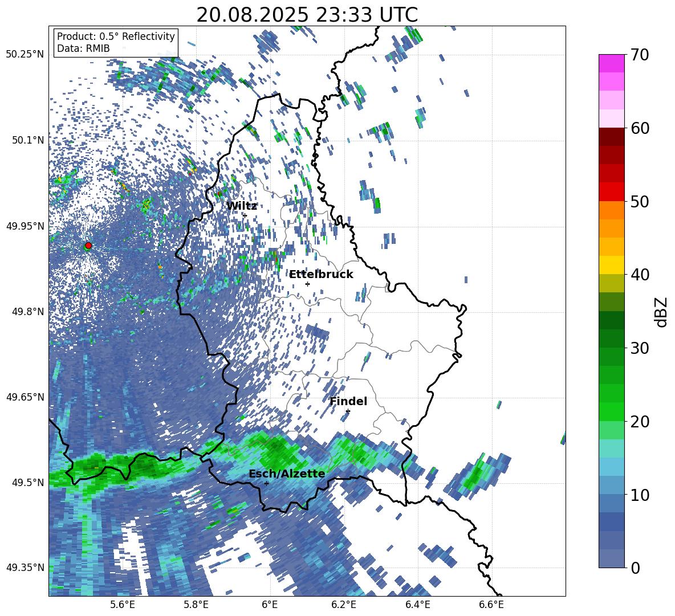The width and height of the screenshot is (675, 616).
Task: Click the 49.95°N latitude label
Action: tap(25, 226)
